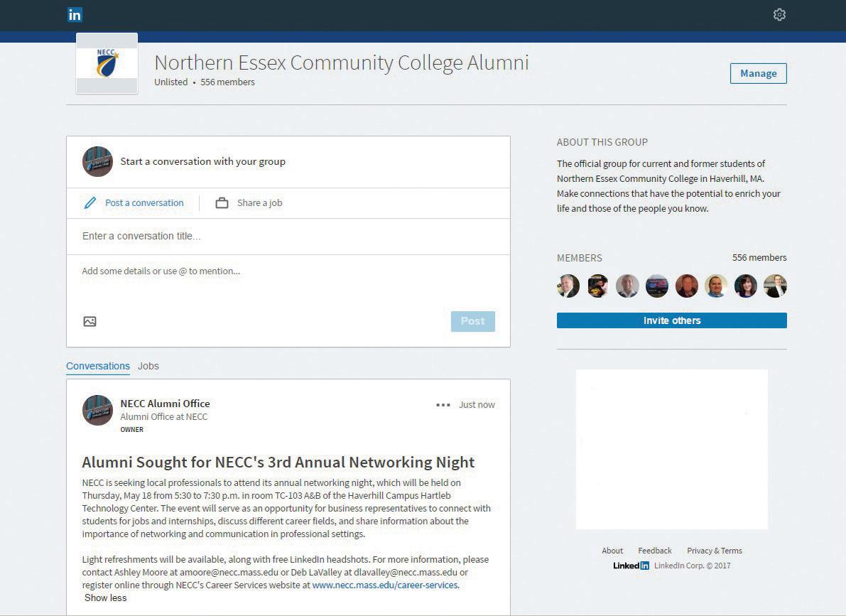Open the three-dot menu on the post
Image resolution: width=846 pixels, height=616 pixels.
(443, 405)
